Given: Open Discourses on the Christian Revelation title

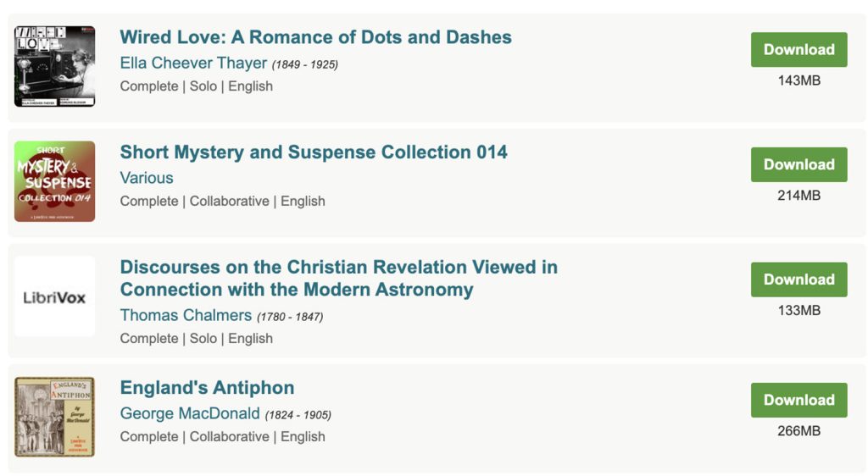Looking at the screenshot, I should coord(339,278).
